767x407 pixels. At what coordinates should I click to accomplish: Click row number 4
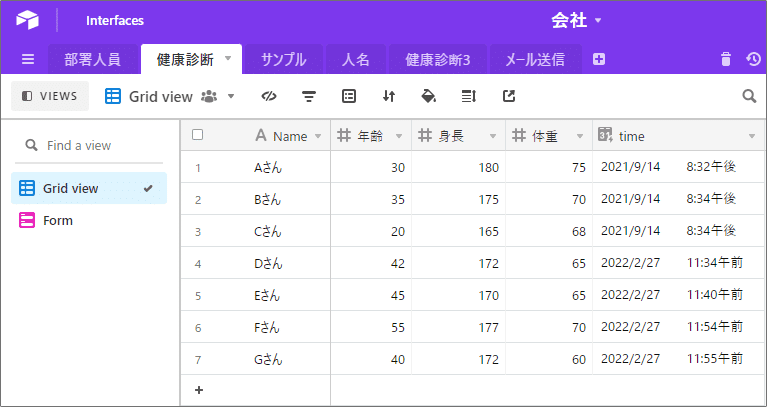coord(198,264)
